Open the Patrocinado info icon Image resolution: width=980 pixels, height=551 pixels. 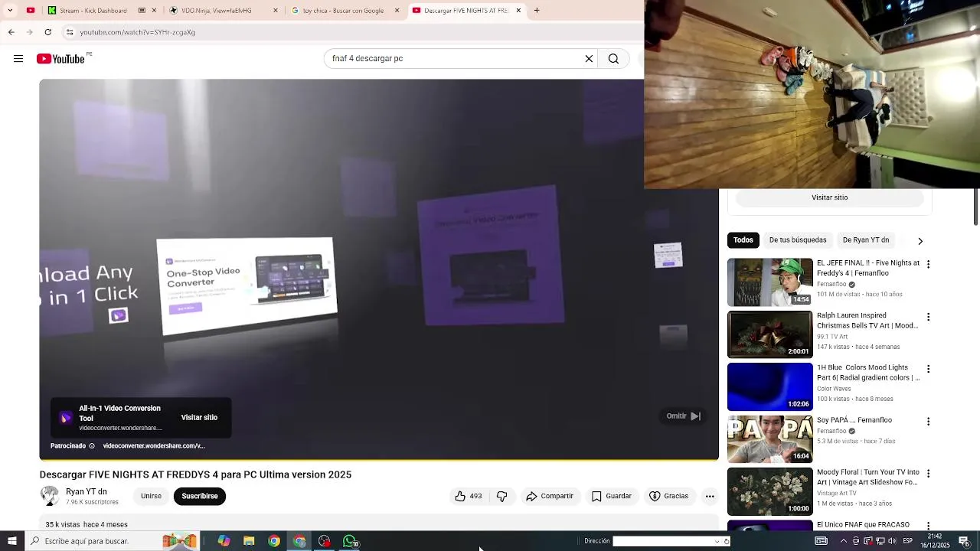[x=92, y=445]
